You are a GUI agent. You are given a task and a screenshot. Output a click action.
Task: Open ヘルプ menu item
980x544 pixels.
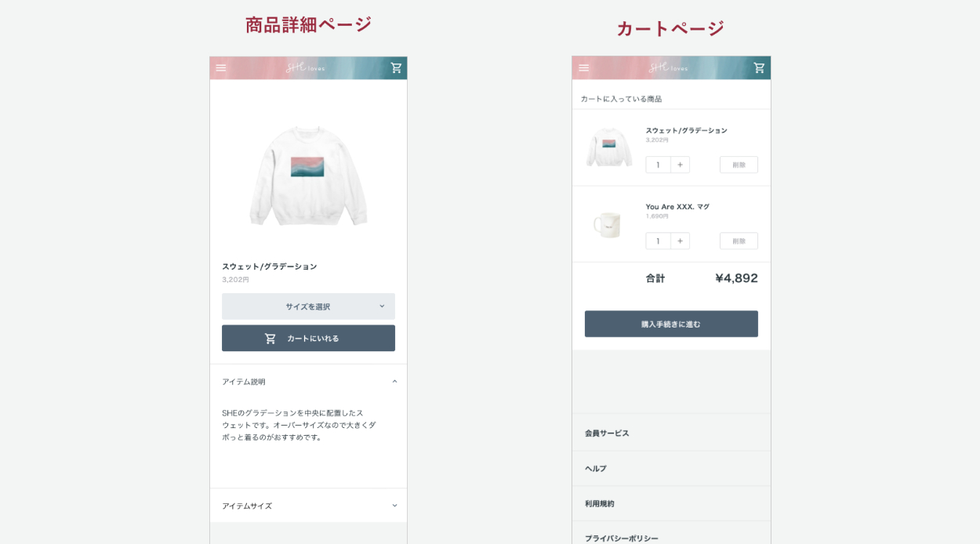coord(671,468)
